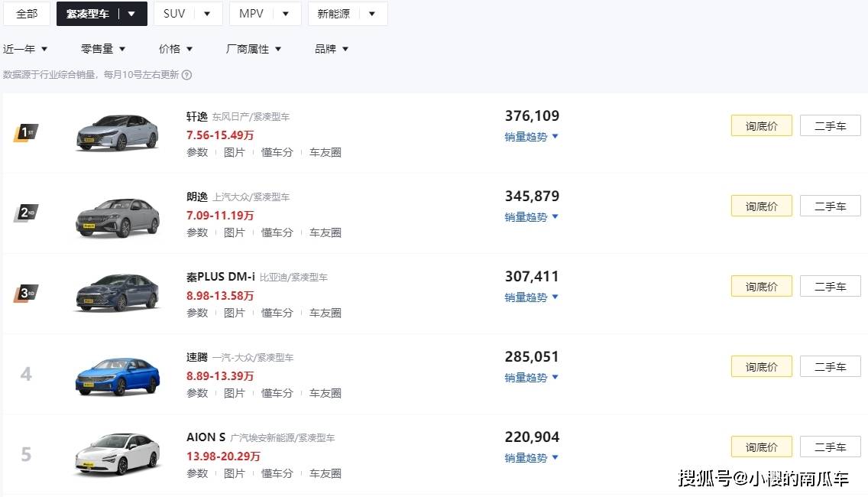Open 参数 link for 轩逸
The width and height of the screenshot is (868, 497).
tap(197, 152)
